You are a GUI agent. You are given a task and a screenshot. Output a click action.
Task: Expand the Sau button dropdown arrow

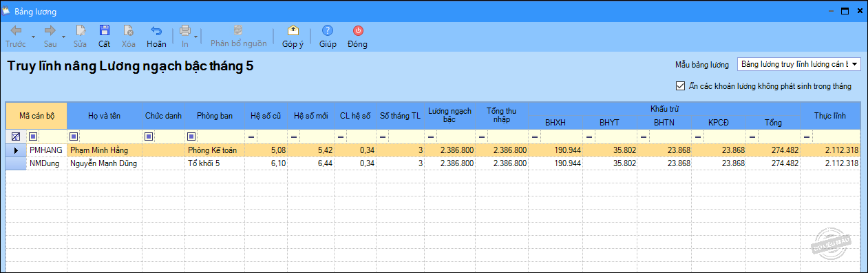(x=64, y=37)
